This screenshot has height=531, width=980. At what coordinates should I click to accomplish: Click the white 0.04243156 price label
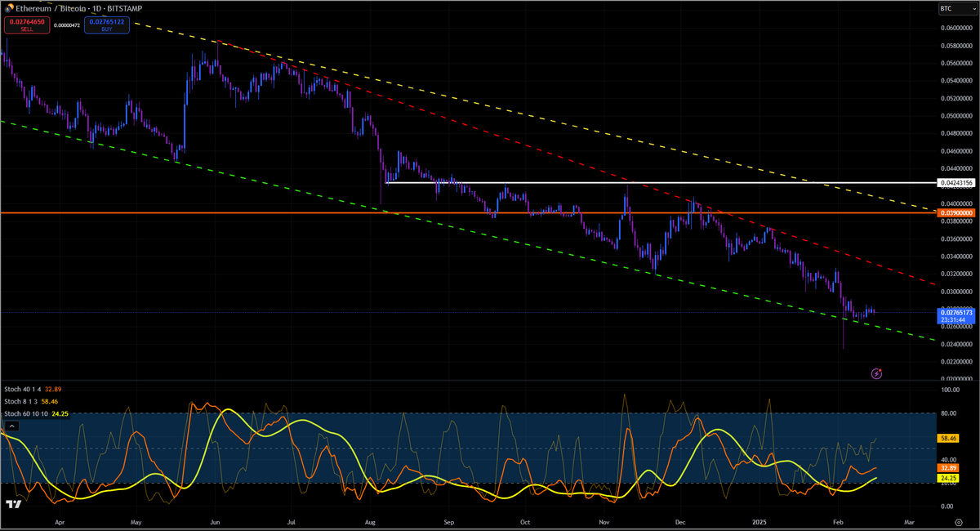pyautogui.click(x=956, y=183)
